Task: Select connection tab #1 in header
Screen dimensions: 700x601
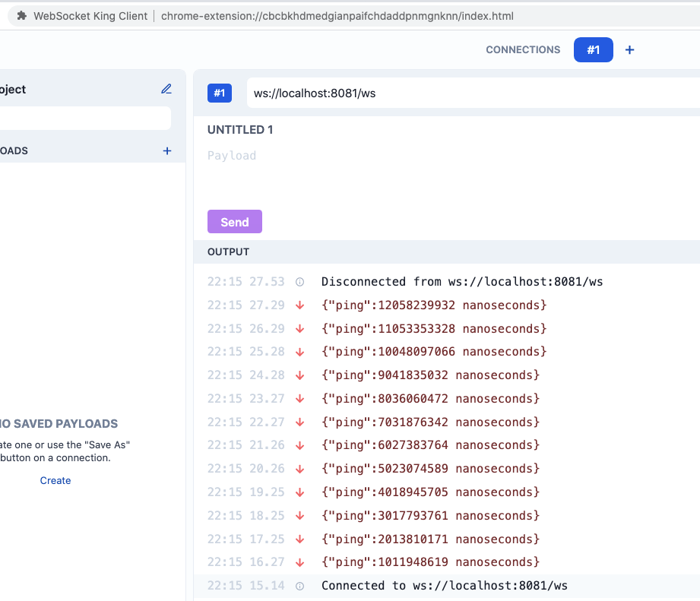Action: click(594, 50)
